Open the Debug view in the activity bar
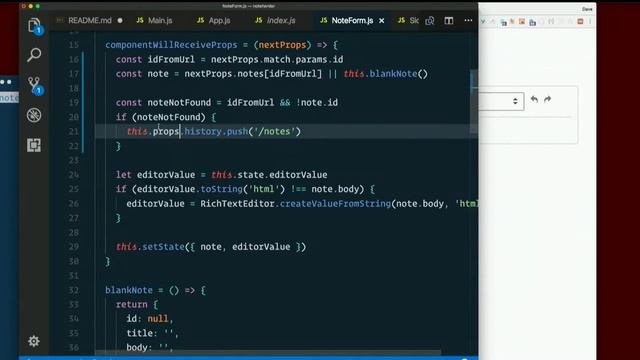This screenshot has height=360, width=640. click(34, 115)
